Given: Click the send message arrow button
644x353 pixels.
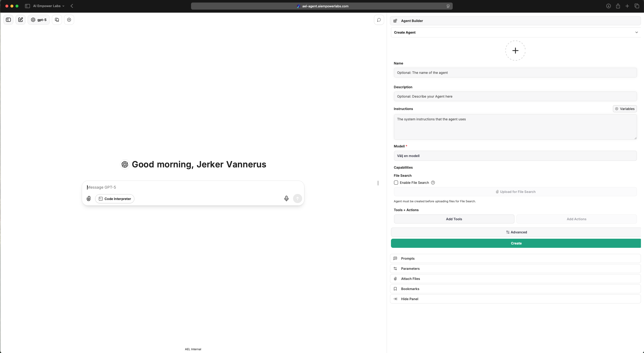Looking at the screenshot, I should pyautogui.click(x=297, y=199).
